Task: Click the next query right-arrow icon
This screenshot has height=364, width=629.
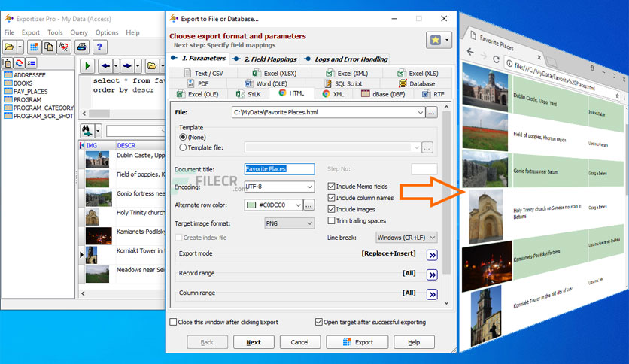Action: click(x=127, y=65)
